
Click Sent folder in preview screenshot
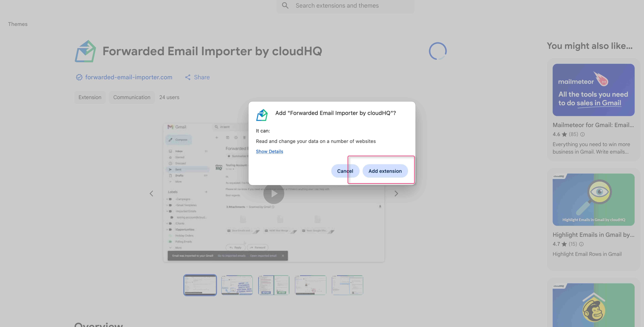[x=187, y=169]
